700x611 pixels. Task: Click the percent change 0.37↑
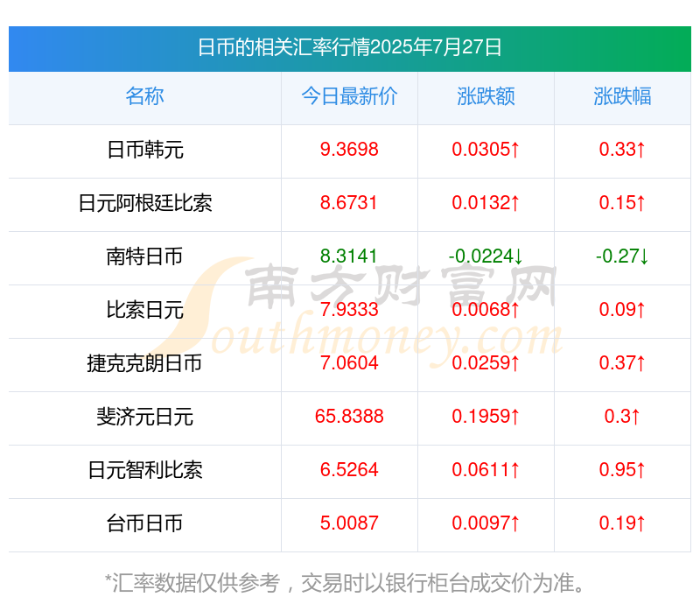[622, 362]
